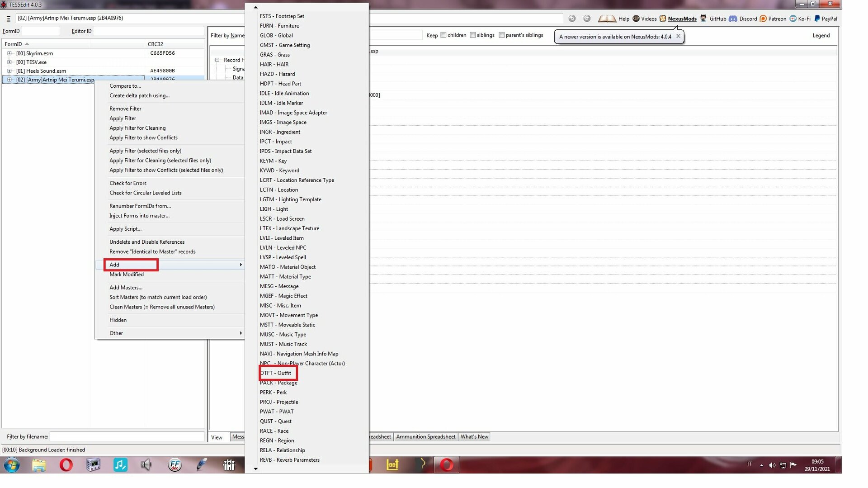Open Help via the book icon

pos(607,19)
